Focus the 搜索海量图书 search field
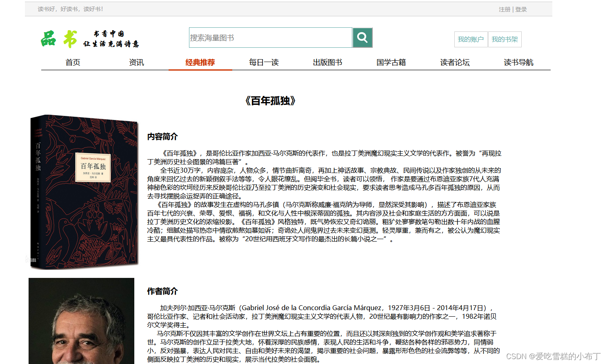 (x=270, y=38)
